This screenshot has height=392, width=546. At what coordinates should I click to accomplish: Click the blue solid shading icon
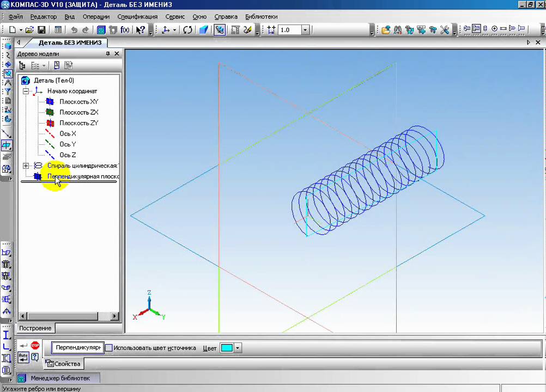coord(204,30)
